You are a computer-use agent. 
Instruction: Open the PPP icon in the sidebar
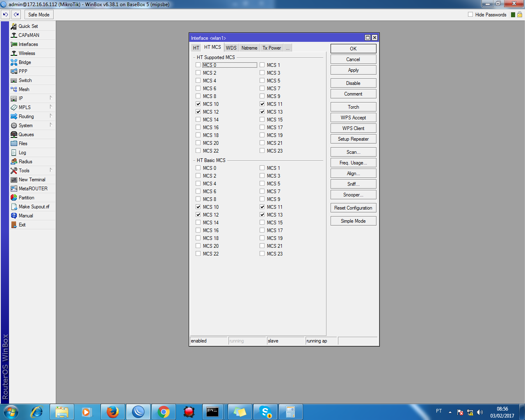(14, 71)
